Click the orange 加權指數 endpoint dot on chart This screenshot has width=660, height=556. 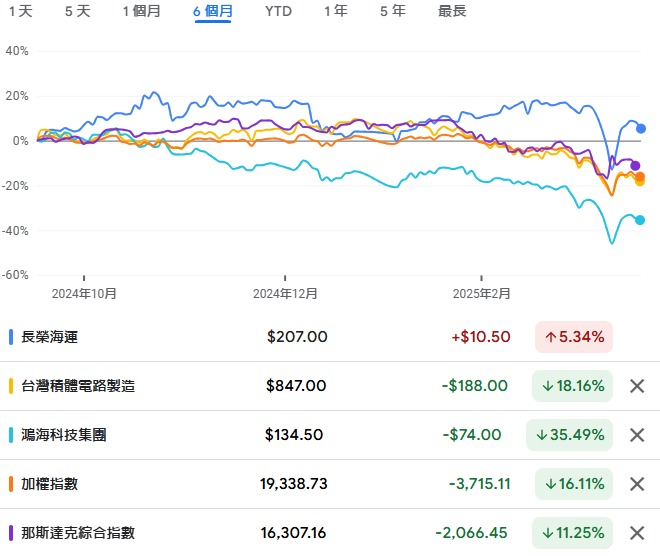coord(640,176)
